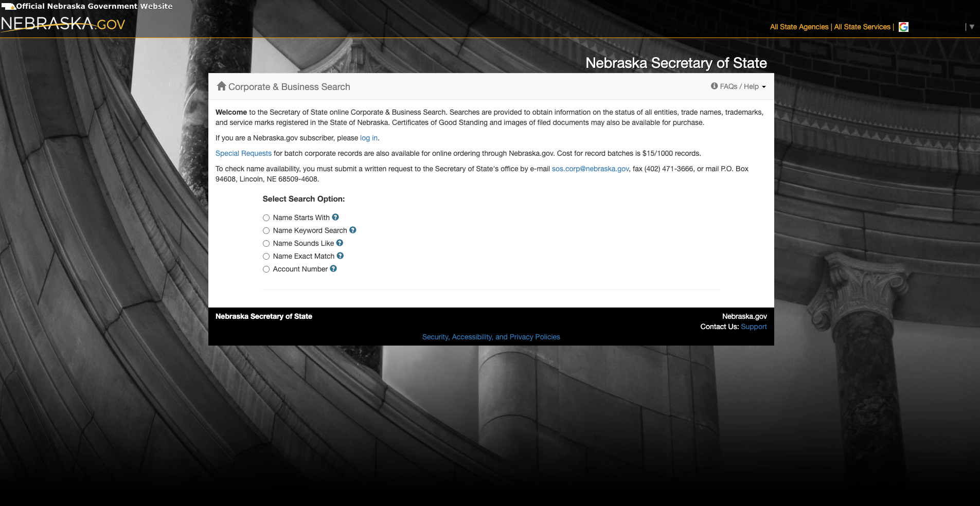This screenshot has height=506, width=980.
Task: Click the question icon beside Name Sounds Like
Action: (340, 243)
